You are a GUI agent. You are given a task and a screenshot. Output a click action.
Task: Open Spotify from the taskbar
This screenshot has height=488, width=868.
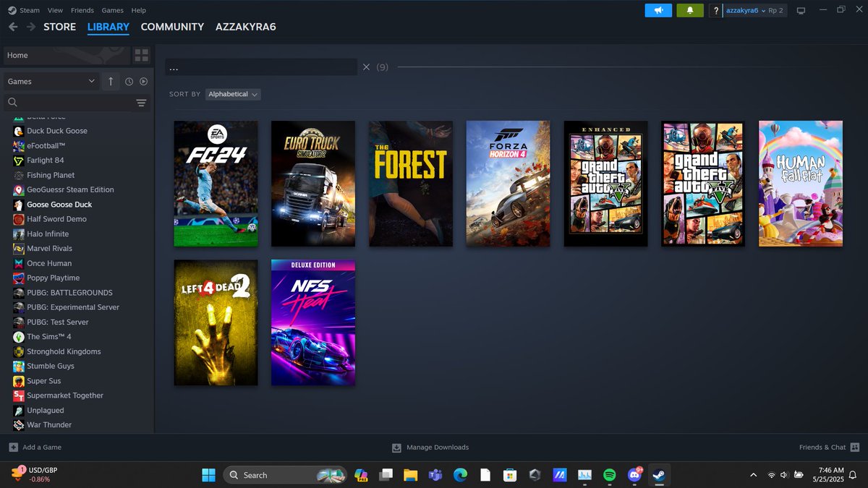[609, 475]
